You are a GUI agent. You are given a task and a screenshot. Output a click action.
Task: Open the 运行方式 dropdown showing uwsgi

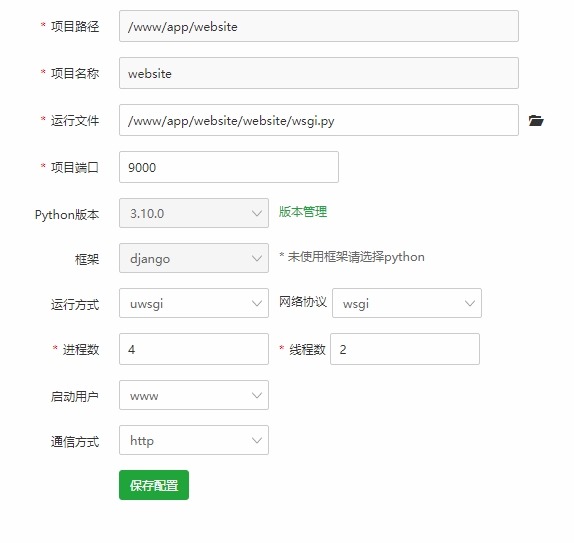click(x=194, y=303)
